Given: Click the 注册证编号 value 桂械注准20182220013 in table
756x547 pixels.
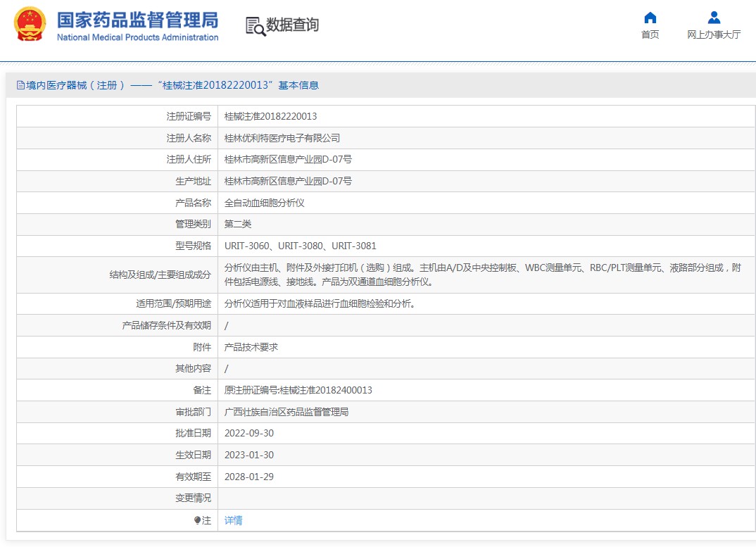Looking at the screenshot, I should pos(270,117).
